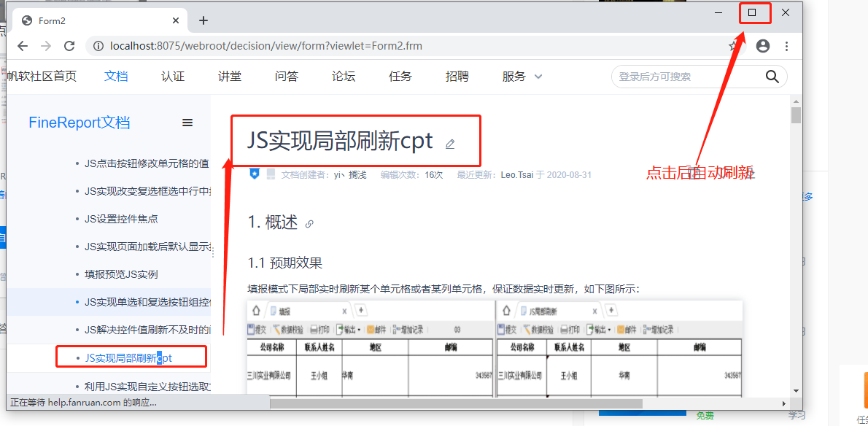Open the Chrome profile avatar icon
Image resolution: width=868 pixels, height=426 pixels.
point(763,46)
